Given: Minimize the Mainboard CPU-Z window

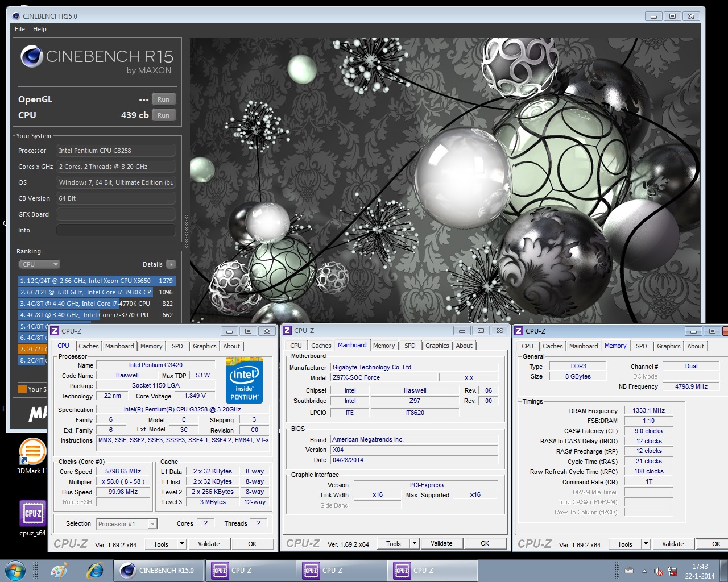Looking at the screenshot, I should click(462, 330).
